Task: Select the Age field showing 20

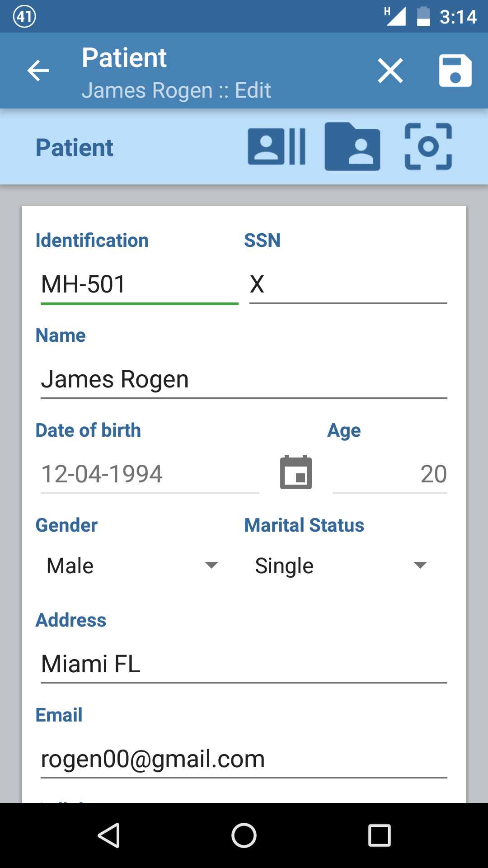Action: point(389,474)
